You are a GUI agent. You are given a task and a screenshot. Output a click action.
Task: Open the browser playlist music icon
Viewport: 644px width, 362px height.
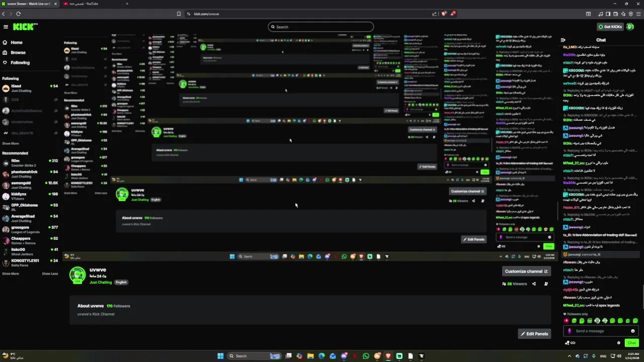click(x=600, y=14)
